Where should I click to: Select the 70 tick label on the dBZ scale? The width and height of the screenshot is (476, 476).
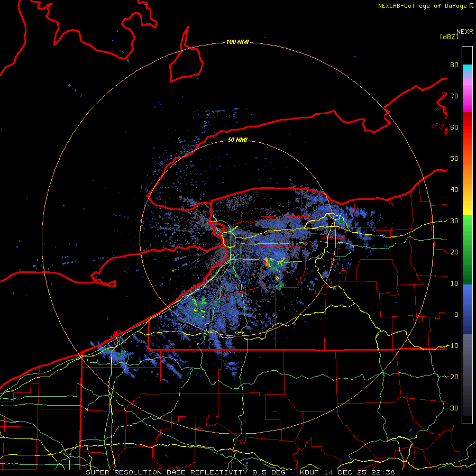point(454,96)
